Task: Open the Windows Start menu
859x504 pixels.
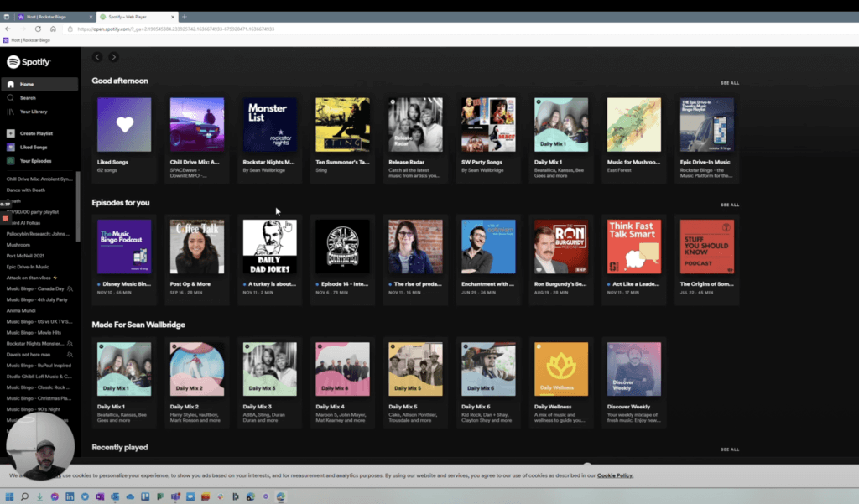Action: click(9, 496)
